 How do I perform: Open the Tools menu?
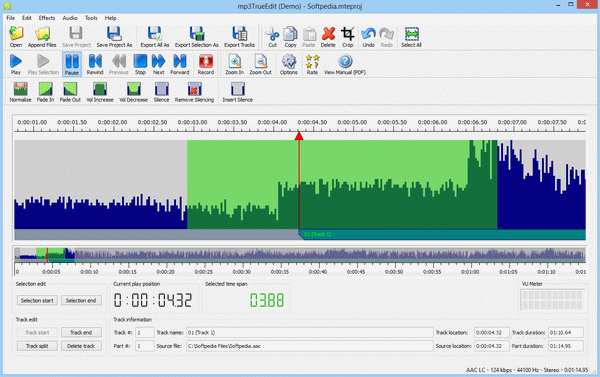[x=91, y=18]
